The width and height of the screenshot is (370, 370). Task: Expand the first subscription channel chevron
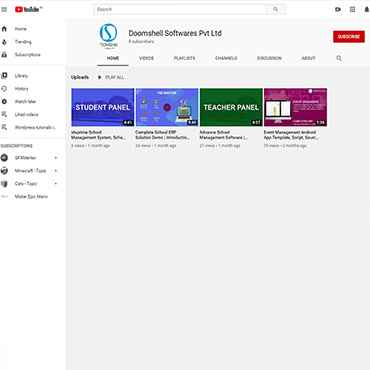pyautogui.click(x=56, y=158)
